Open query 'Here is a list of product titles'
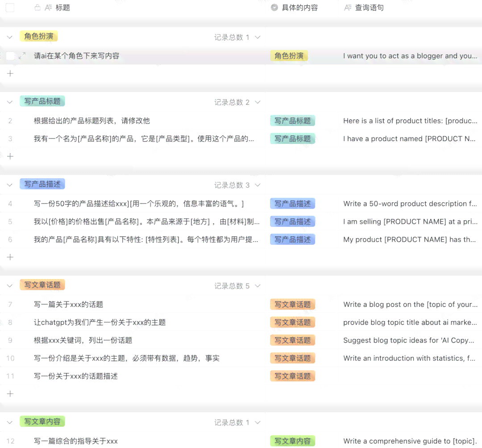This screenshot has width=482, height=448. pyautogui.click(x=411, y=121)
